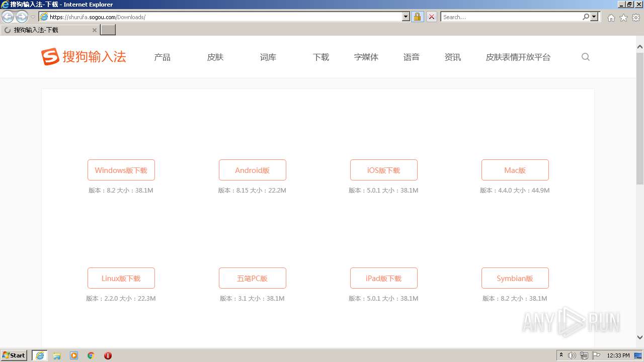This screenshot has height=362, width=644.
Task: Open the 下载 menu item
Action: [x=321, y=57]
